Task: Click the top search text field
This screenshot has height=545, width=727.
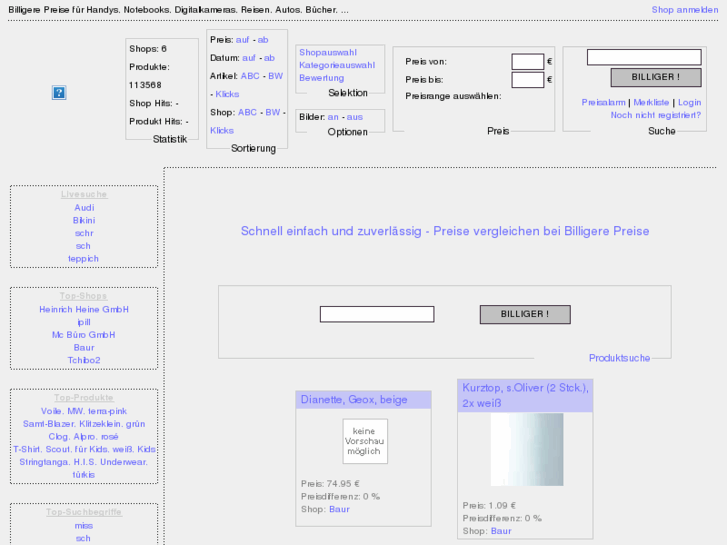Action: [644, 57]
